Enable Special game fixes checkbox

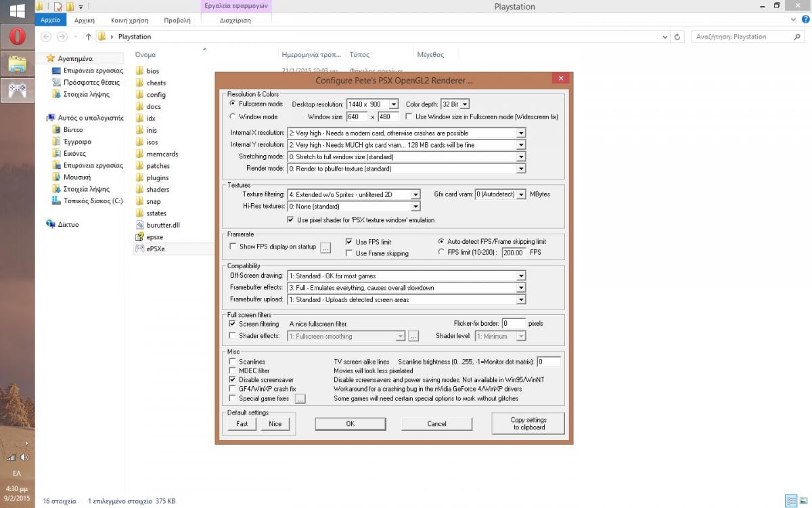click(233, 398)
